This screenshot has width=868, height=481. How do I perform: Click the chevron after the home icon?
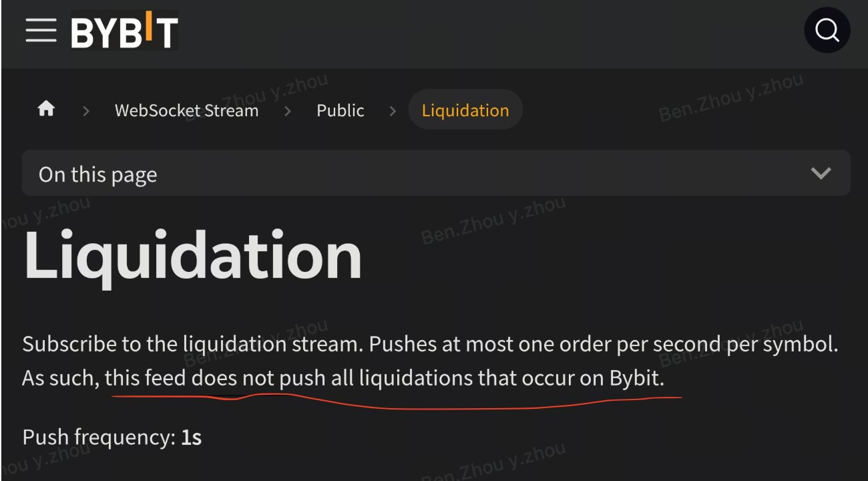85,111
